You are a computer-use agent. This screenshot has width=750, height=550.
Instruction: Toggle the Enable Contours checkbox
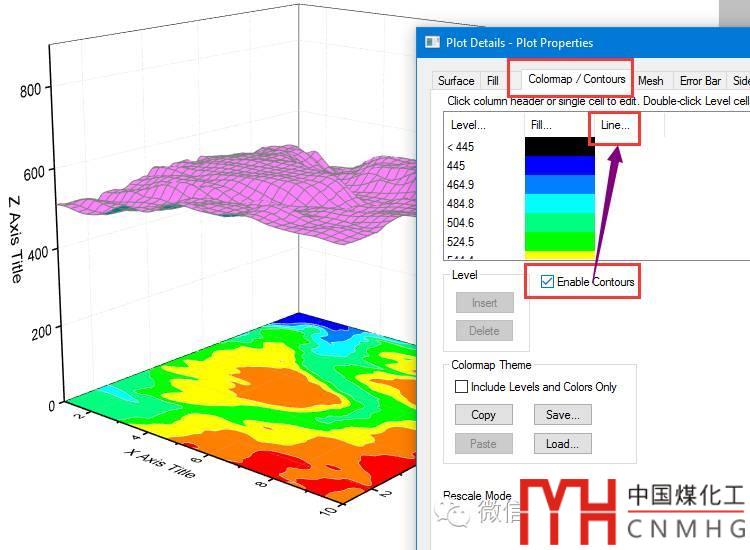coord(547,282)
